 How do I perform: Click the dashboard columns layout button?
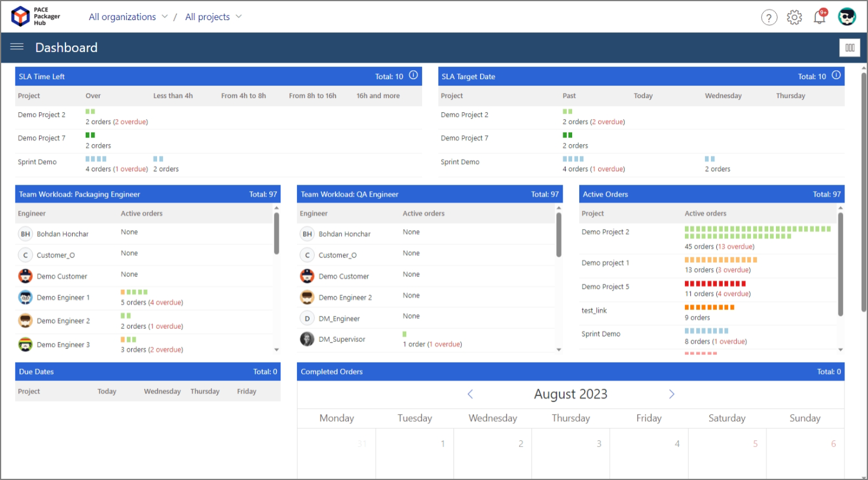tap(850, 48)
